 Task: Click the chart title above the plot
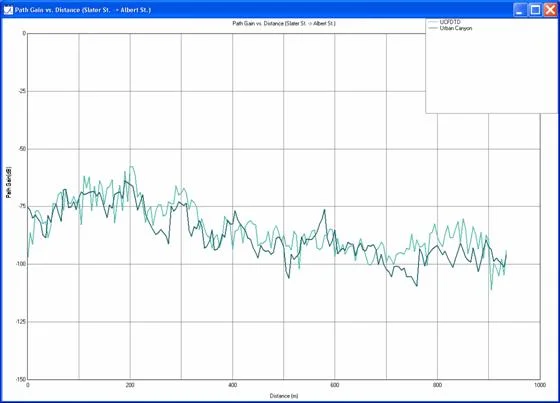tap(284, 24)
